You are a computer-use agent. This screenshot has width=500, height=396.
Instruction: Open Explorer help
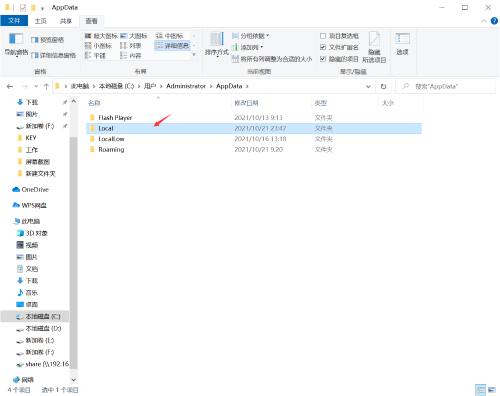pos(494,21)
